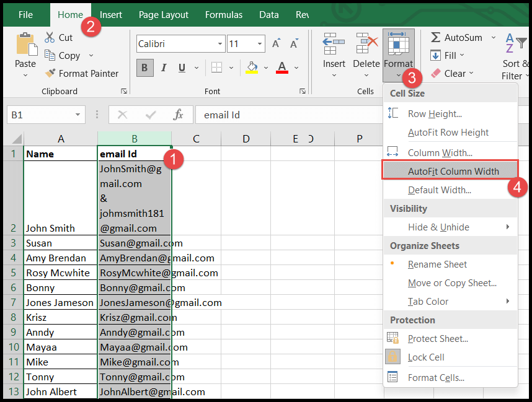Click the Paste clipboard icon
Image resolution: width=532 pixels, height=402 pixels.
27,44
